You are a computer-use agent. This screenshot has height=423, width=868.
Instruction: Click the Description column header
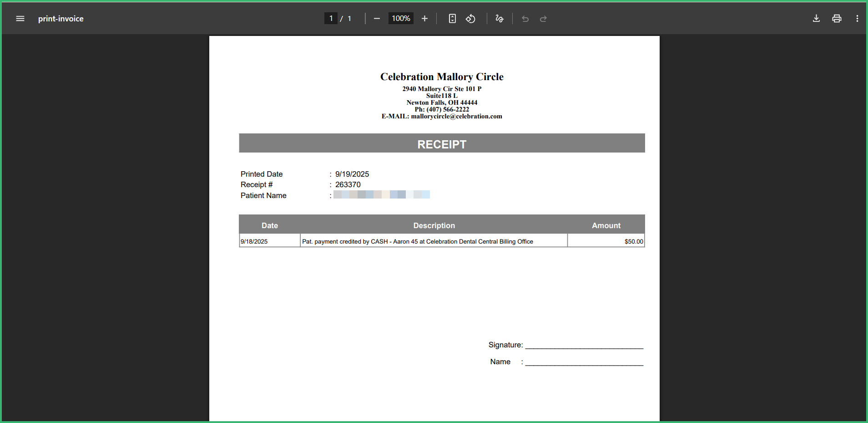[434, 225]
